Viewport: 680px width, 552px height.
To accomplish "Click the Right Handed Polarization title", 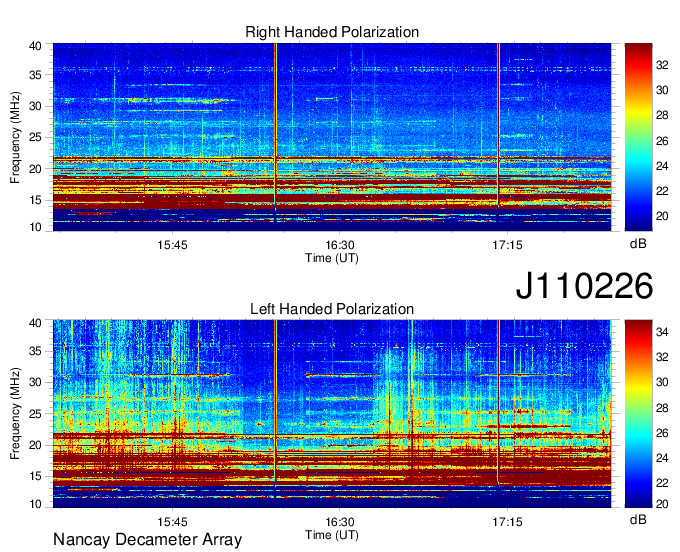I will [x=332, y=32].
